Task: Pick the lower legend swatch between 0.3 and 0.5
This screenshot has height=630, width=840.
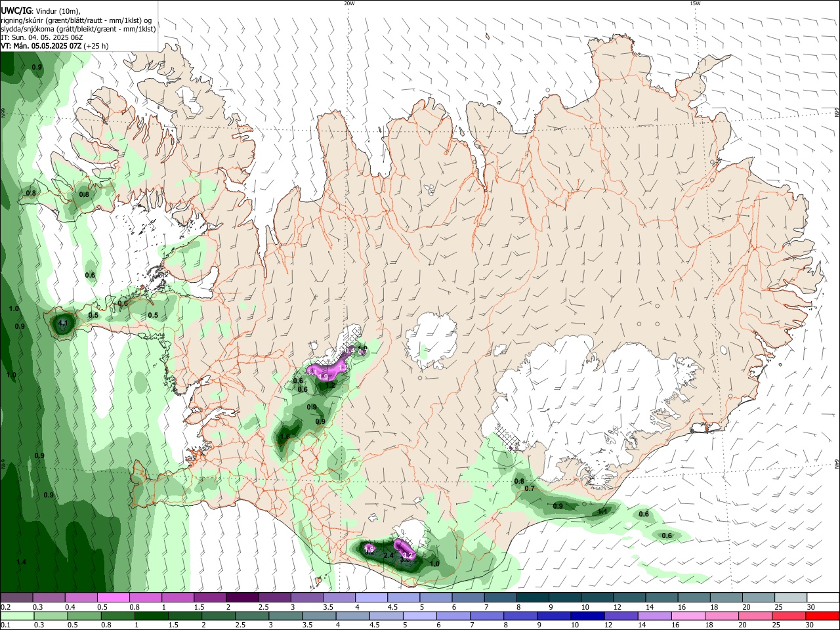Action: [x=50, y=616]
